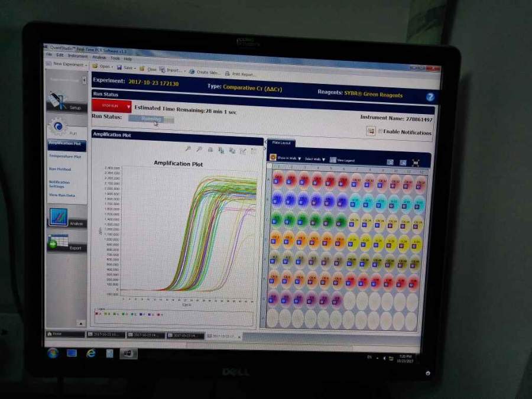Select Run Method in sidebar
Viewport: 532px width, 399px height.
click(x=60, y=168)
